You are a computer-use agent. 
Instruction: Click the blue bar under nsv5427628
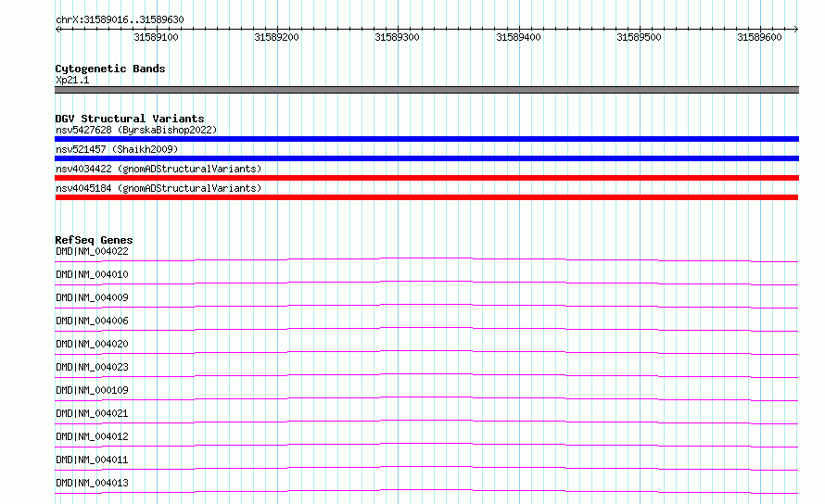(x=426, y=139)
